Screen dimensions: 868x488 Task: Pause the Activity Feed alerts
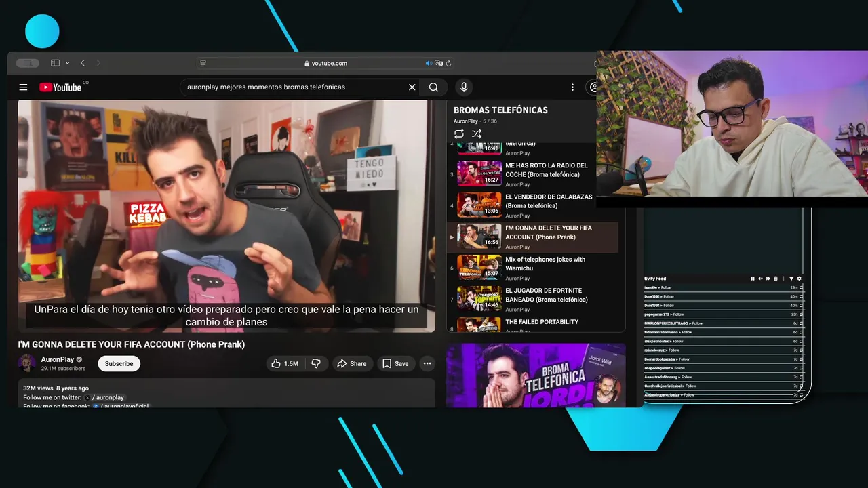tap(753, 279)
